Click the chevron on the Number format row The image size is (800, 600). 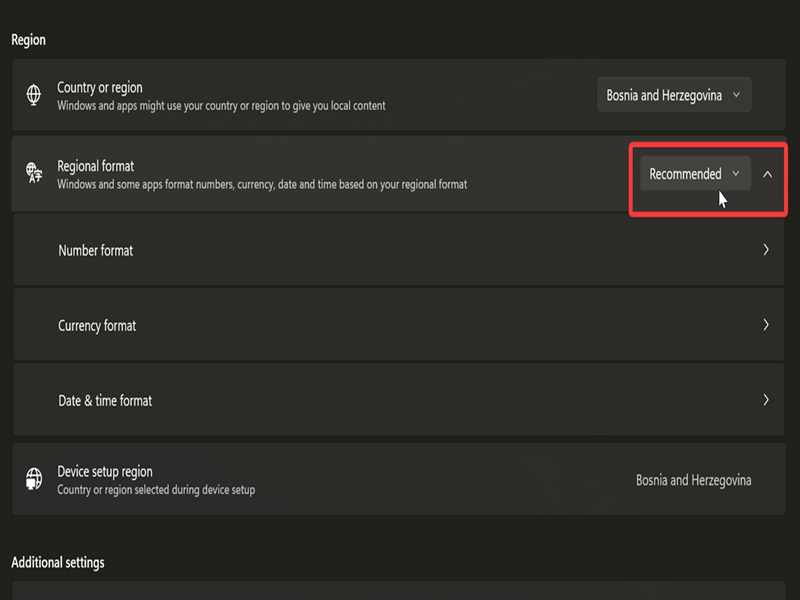point(768,250)
